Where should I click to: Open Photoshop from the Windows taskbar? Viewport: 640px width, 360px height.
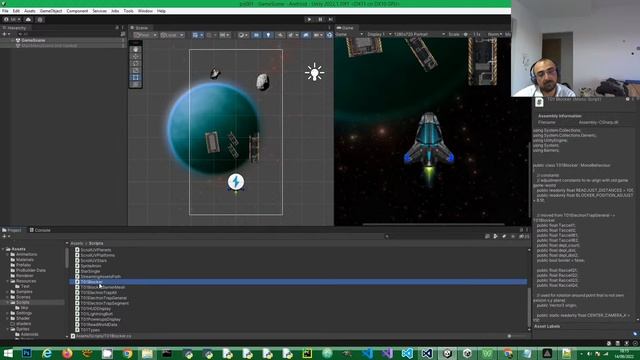pyautogui.click(x=27, y=353)
